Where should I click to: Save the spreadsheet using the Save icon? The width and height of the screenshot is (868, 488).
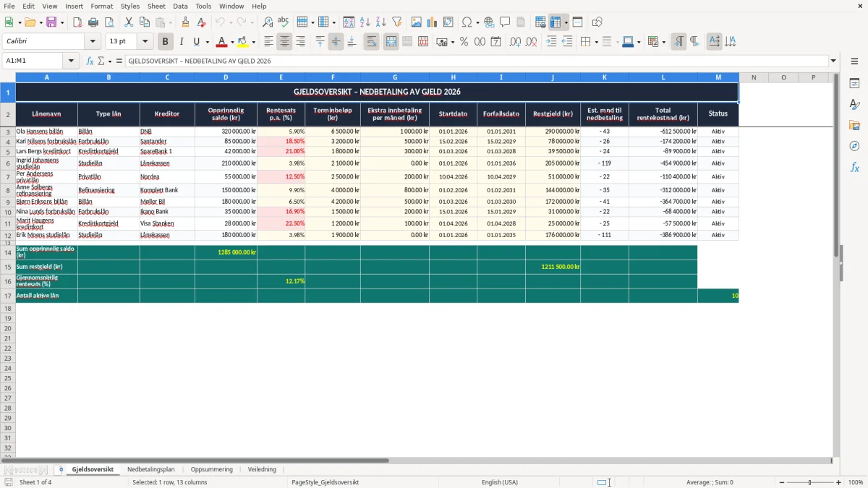[51, 22]
